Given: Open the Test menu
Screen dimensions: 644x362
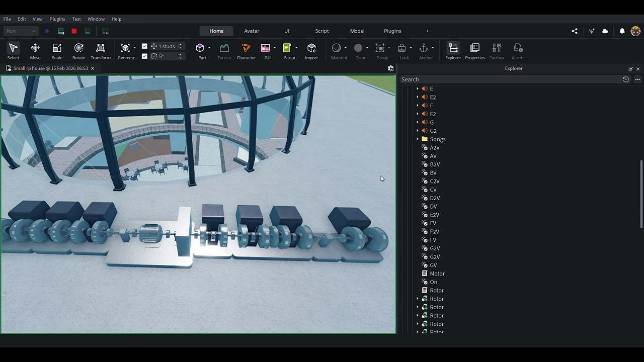Looking at the screenshot, I should point(76,19).
